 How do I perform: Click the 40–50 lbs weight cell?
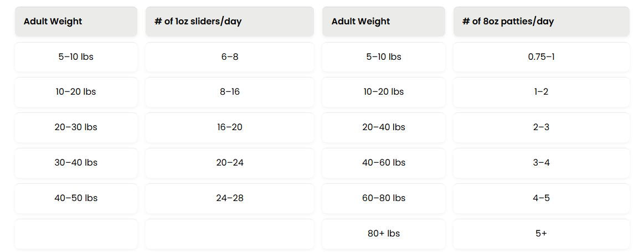[76, 198]
